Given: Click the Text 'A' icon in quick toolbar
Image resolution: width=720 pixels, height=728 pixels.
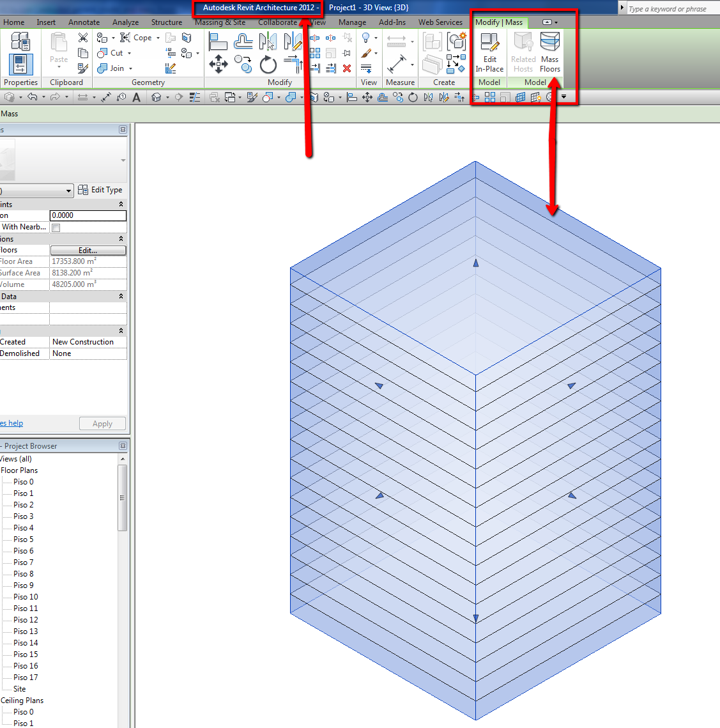Looking at the screenshot, I should (136, 97).
